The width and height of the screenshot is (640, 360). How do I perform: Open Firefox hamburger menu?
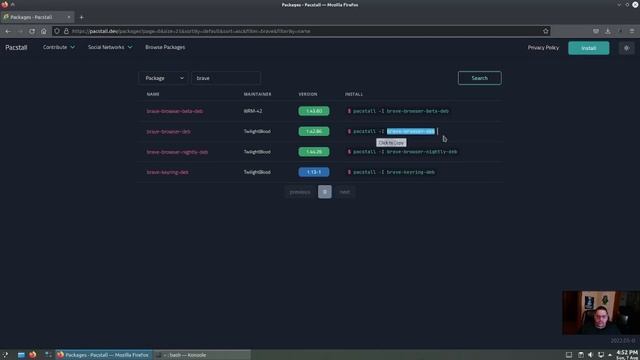tap(632, 31)
